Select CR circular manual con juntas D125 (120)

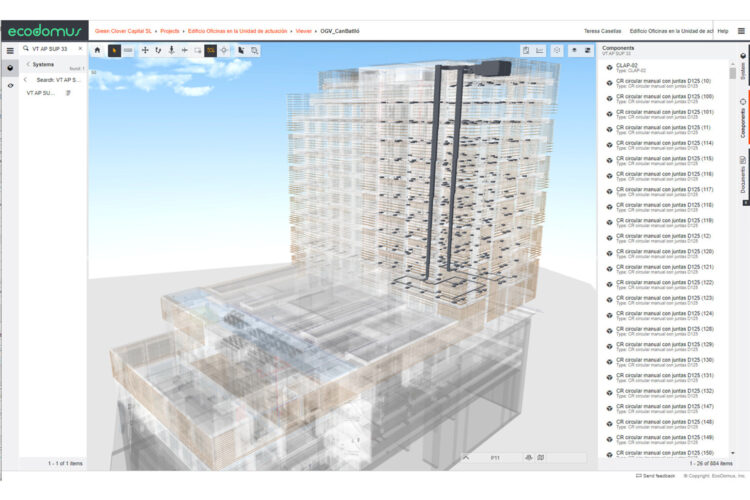coord(664,254)
